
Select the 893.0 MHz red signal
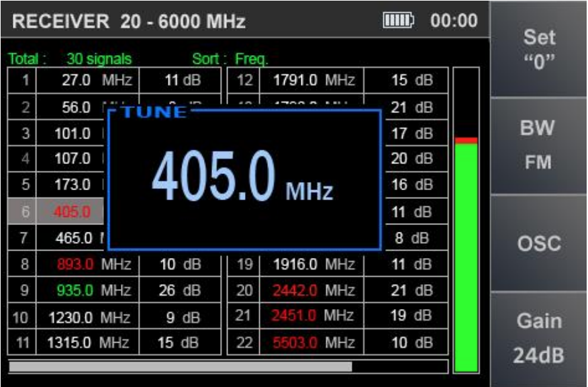[x=87, y=264]
